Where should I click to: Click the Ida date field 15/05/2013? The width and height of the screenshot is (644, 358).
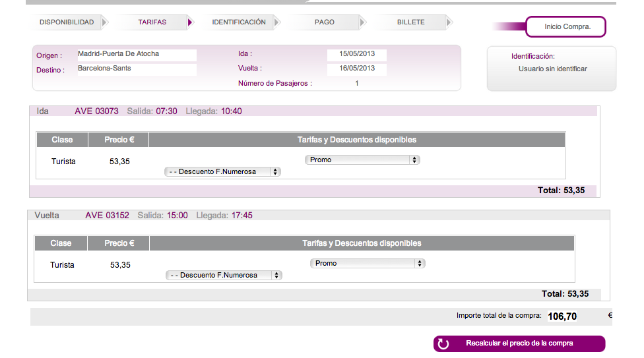click(356, 55)
